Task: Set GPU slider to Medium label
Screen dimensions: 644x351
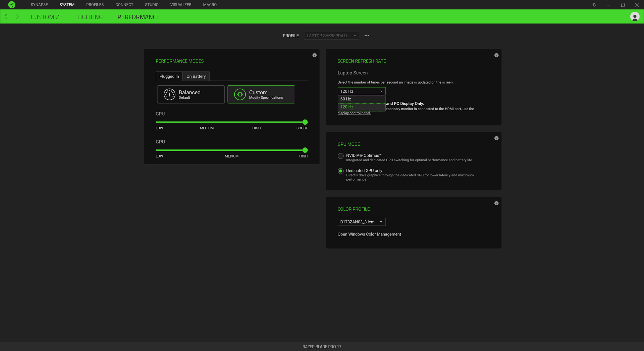Action: point(232,156)
